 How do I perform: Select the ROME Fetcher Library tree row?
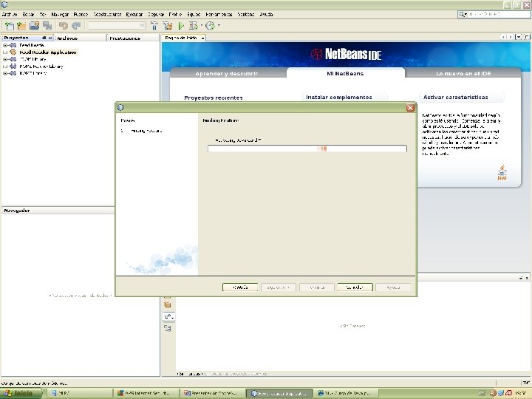(41, 66)
